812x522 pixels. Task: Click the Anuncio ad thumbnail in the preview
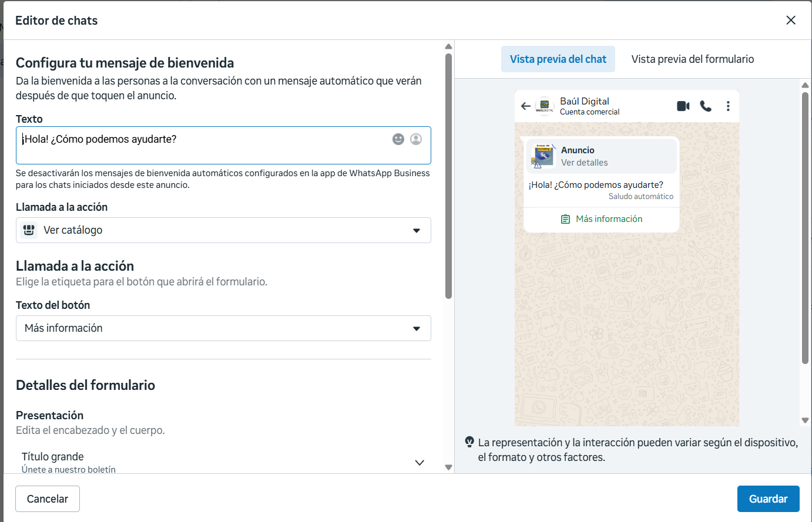(543, 156)
